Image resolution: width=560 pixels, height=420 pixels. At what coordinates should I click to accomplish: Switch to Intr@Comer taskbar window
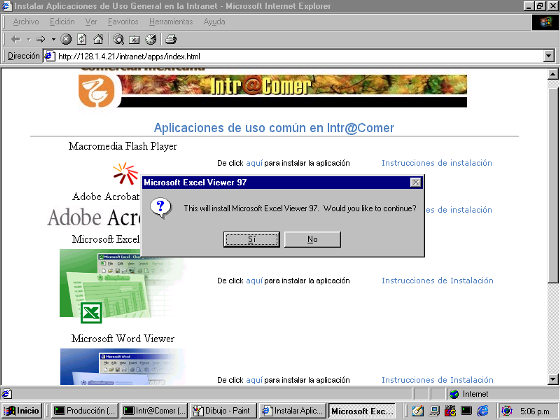tap(154, 411)
